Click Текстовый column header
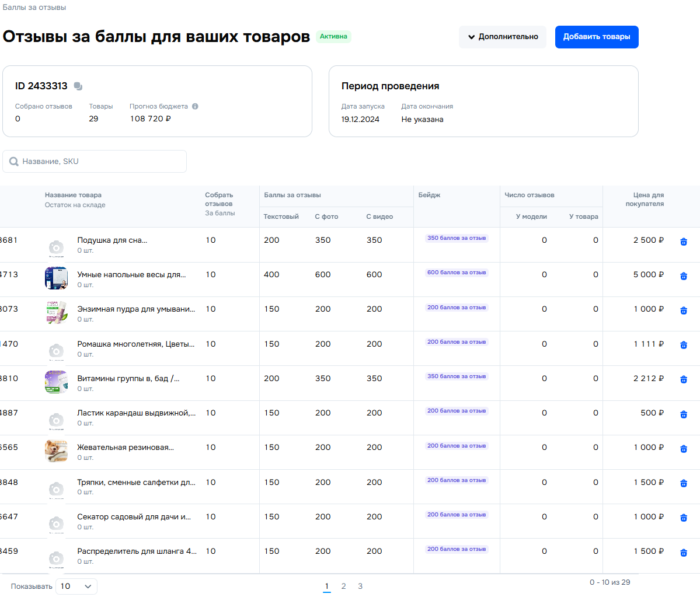The height and width of the screenshot is (597, 700). coord(281,217)
